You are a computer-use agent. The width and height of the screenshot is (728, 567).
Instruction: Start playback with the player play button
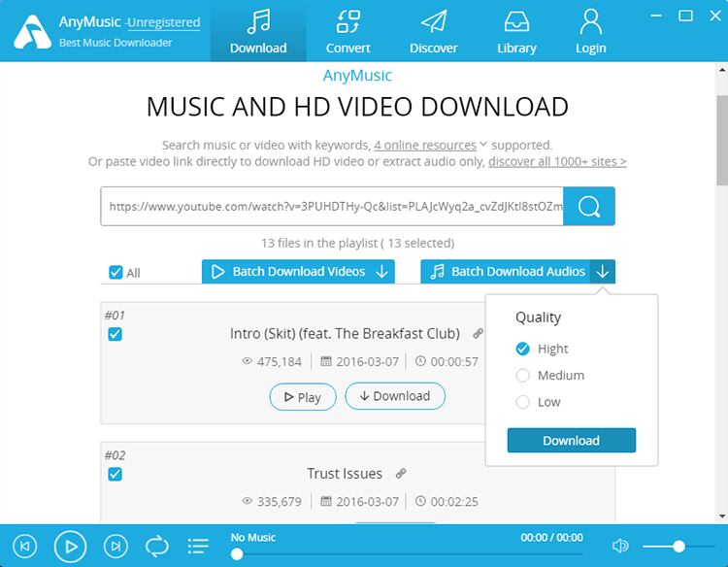70,547
